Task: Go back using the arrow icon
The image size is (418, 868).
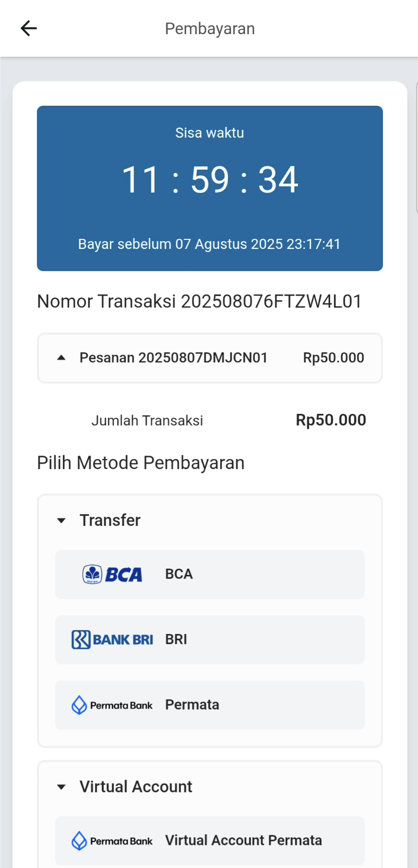Action: [x=29, y=28]
